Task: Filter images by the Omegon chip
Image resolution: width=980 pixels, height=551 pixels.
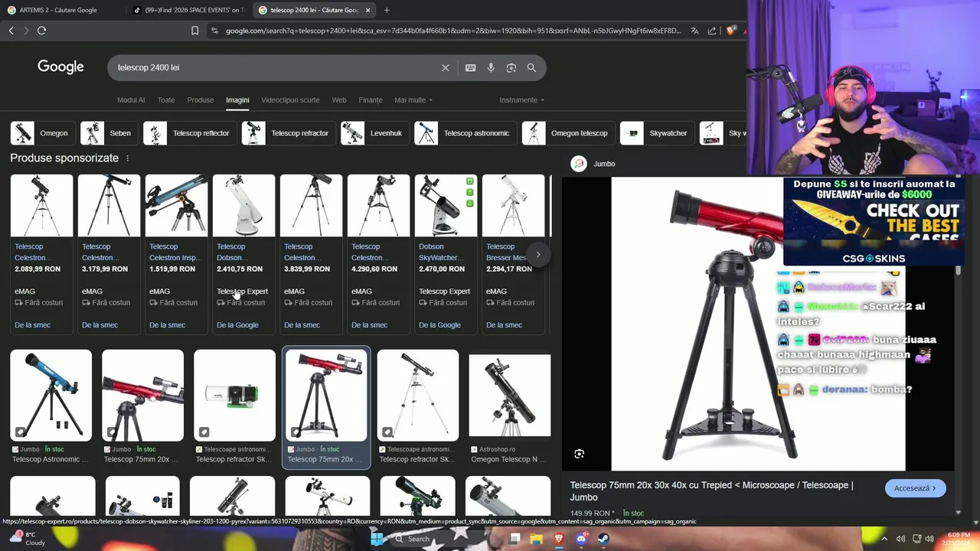Action: pyautogui.click(x=41, y=133)
